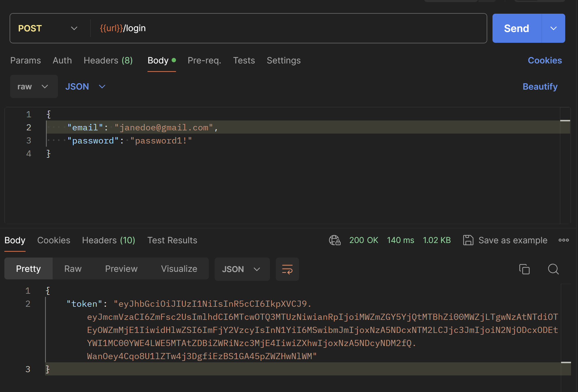Screen dimensions: 578x392
Task: Open search in response body
Action: [553, 269]
